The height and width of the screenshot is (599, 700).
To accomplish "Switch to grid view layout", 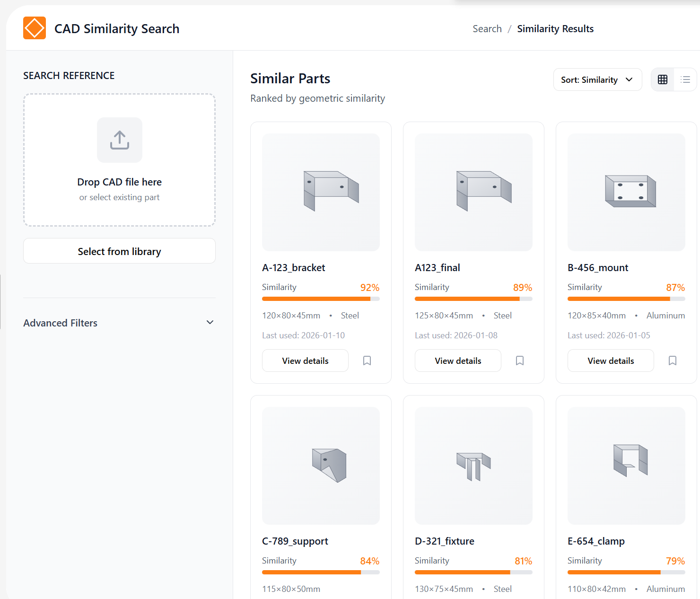I will pyautogui.click(x=663, y=79).
